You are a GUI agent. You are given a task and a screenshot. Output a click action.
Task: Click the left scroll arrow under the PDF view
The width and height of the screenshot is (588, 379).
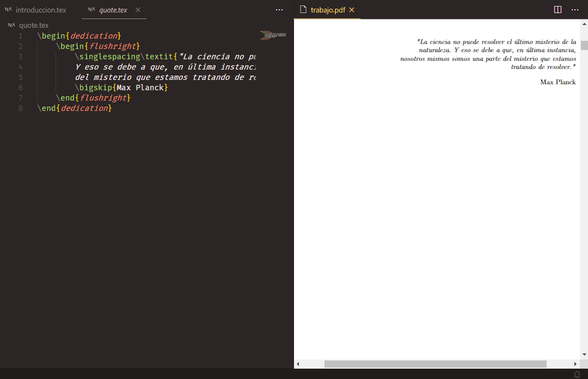(297, 364)
